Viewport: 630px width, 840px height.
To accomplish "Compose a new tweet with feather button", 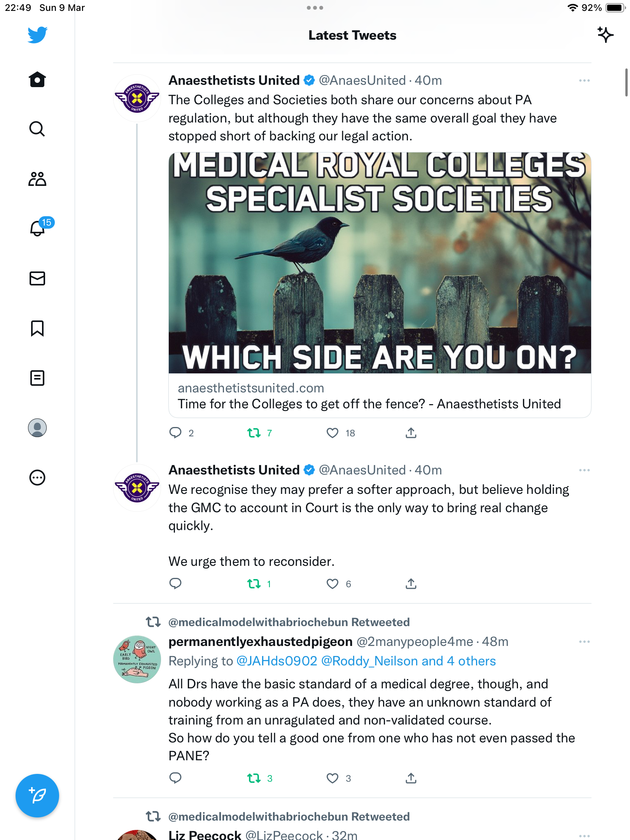I will (37, 796).
